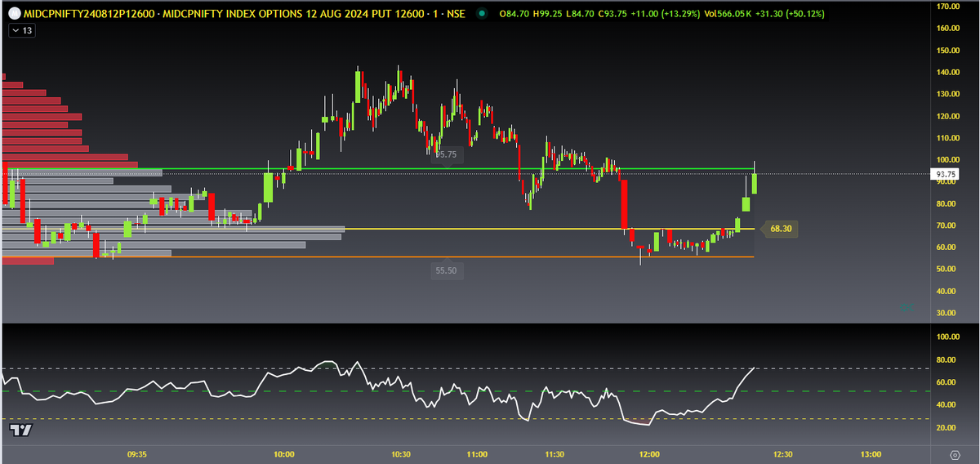
Task: Click the 130.00 price axis label
Action: tap(947, 94)
